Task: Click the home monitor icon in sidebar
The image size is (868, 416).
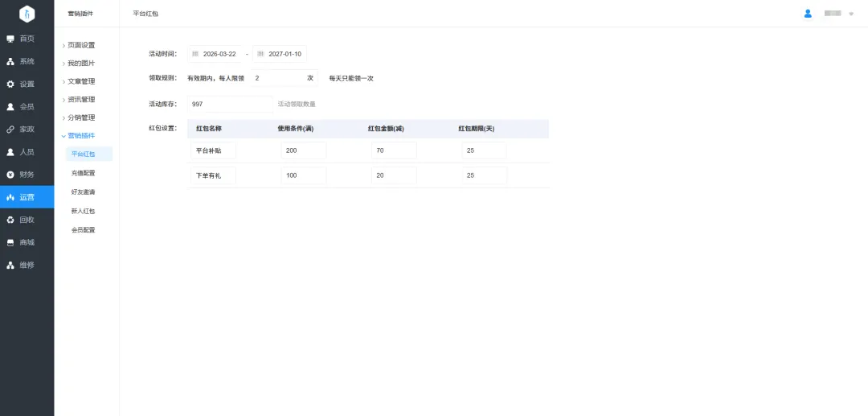Action: coord(10,39)
